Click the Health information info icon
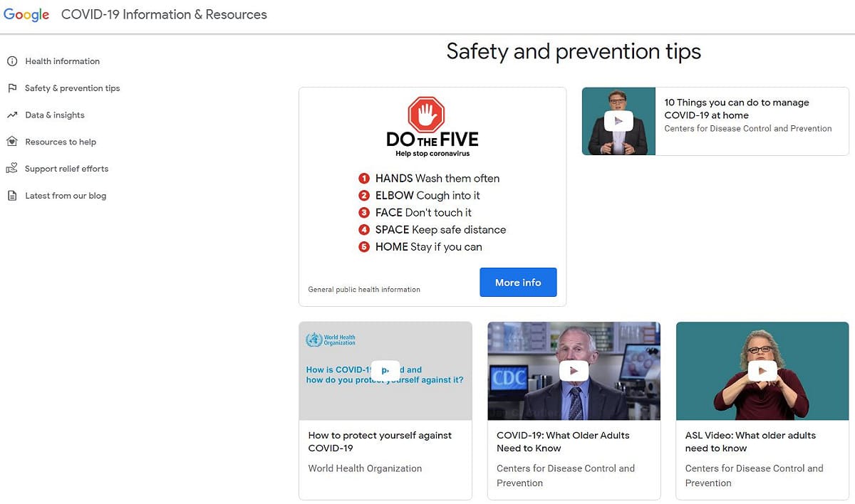855x504 pixels. 12,61
